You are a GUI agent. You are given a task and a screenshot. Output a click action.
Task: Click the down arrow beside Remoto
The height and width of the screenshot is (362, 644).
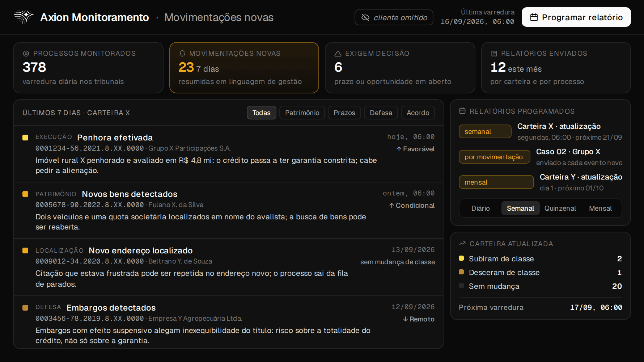(x=405, y=319)
